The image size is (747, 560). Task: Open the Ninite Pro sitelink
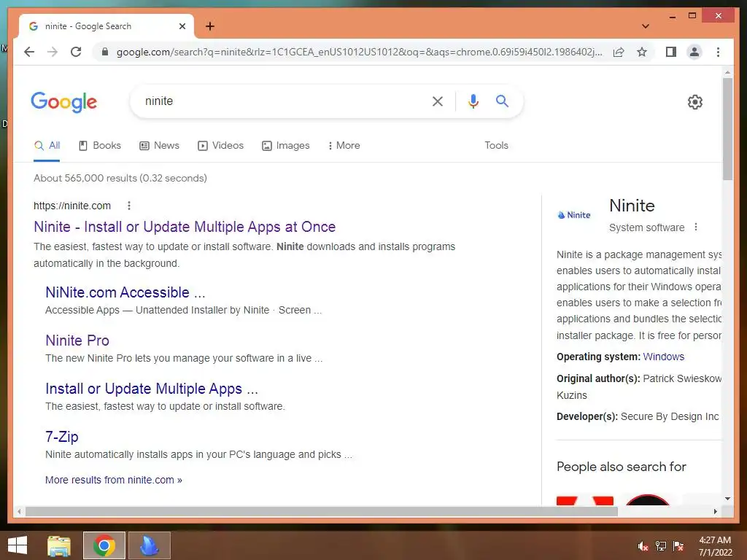tap(77, 341)
